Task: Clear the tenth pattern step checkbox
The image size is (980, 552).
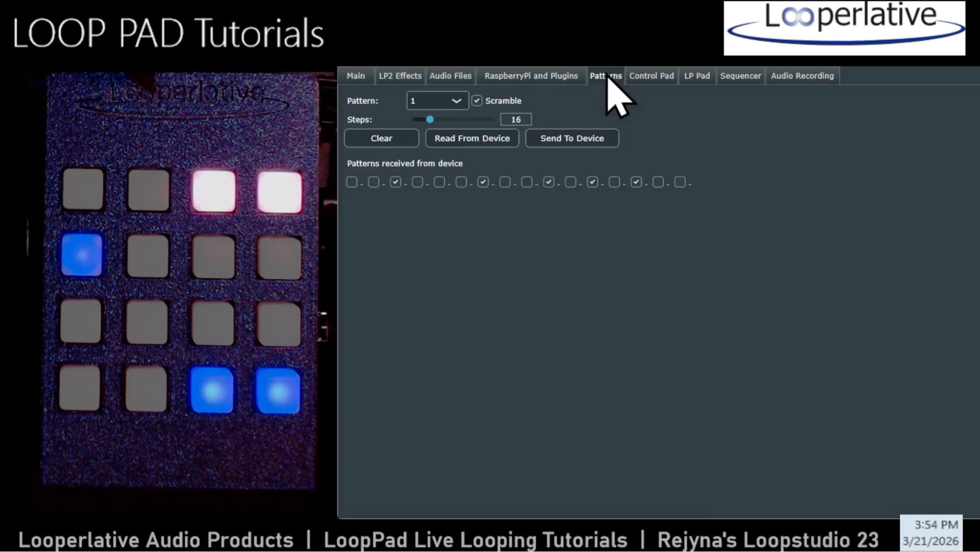Action: tap(549, 183)
